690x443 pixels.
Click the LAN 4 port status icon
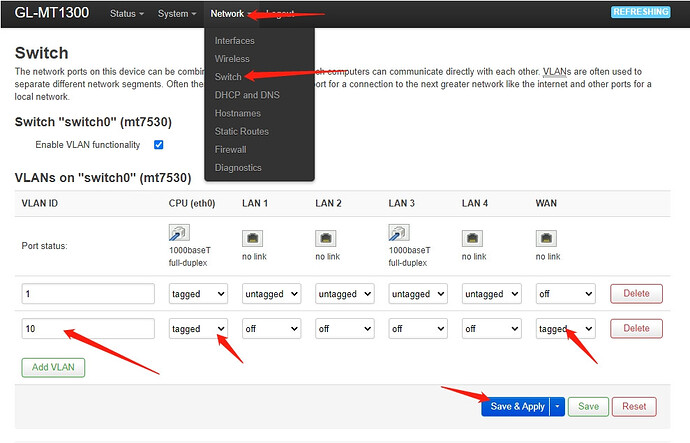(x=473, y=238)
